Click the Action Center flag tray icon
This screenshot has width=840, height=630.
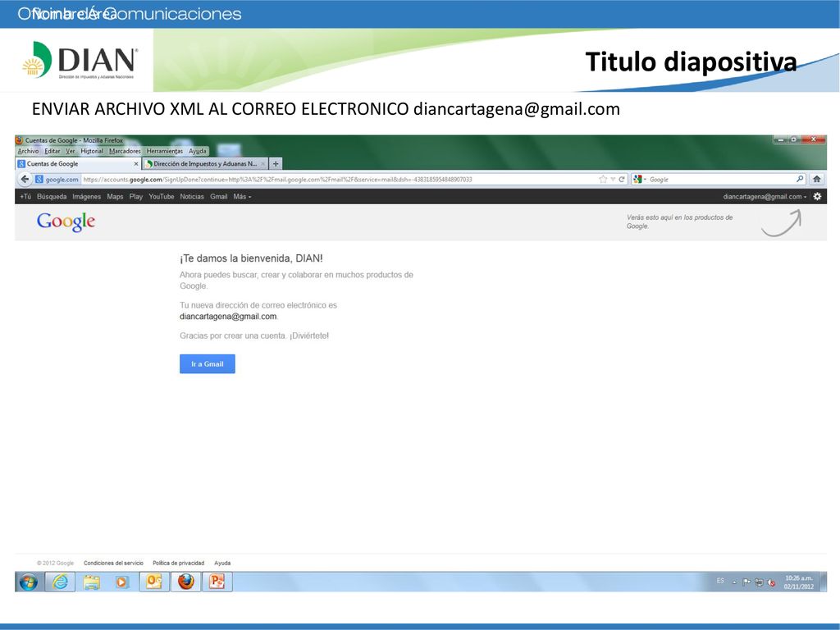pyautogui.click(x=746, y=582)
